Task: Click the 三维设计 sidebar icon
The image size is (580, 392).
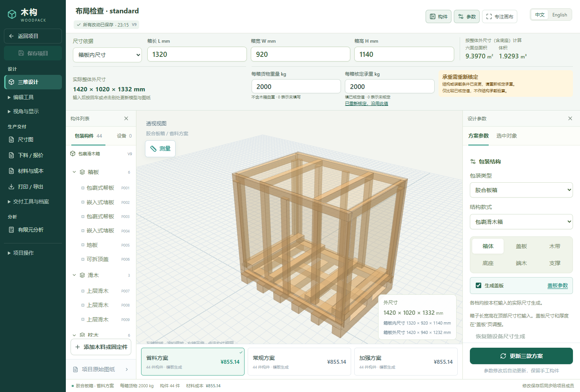Action: 11,82
